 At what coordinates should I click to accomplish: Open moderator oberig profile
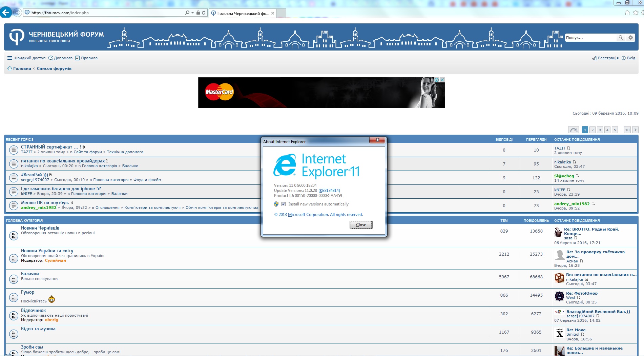pyautogui.click(x=51, y=320)
